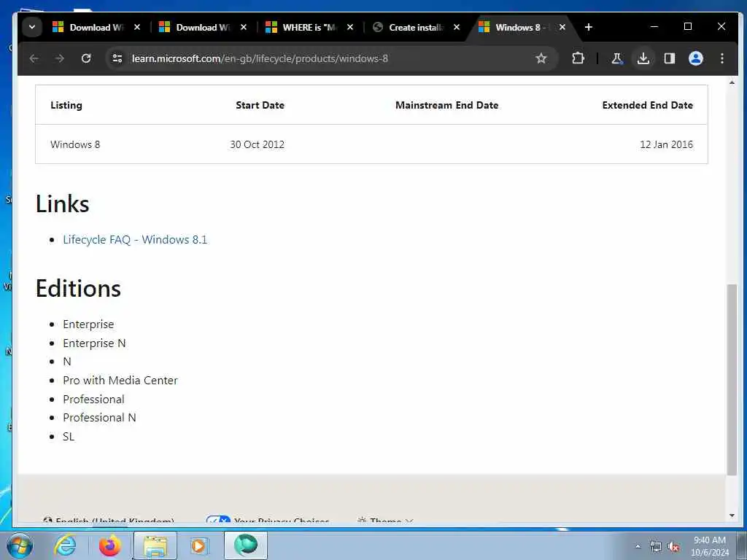Toggle the browser side panel
Viewport: 747px width, 560px height.
[x=670, y=58]
